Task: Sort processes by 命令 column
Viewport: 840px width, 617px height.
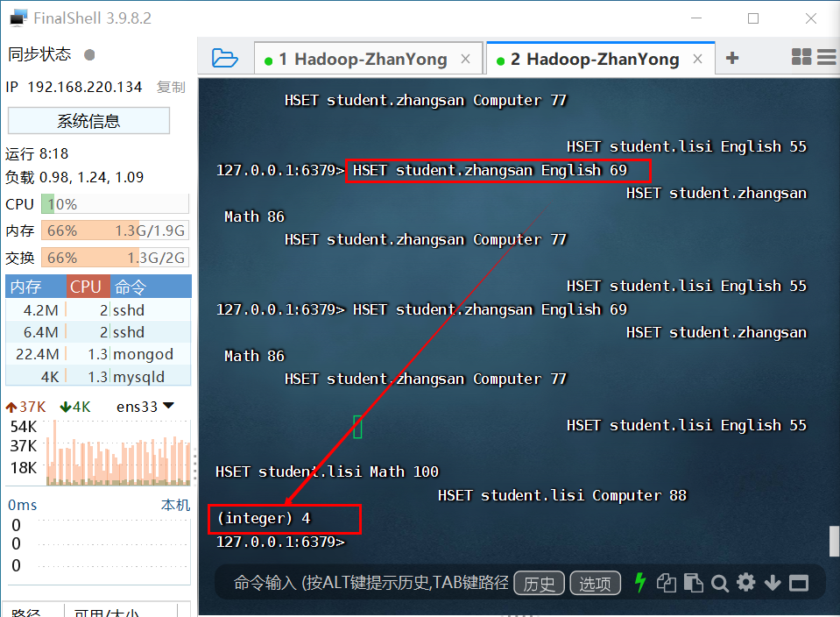Action: tap(151, 287)
